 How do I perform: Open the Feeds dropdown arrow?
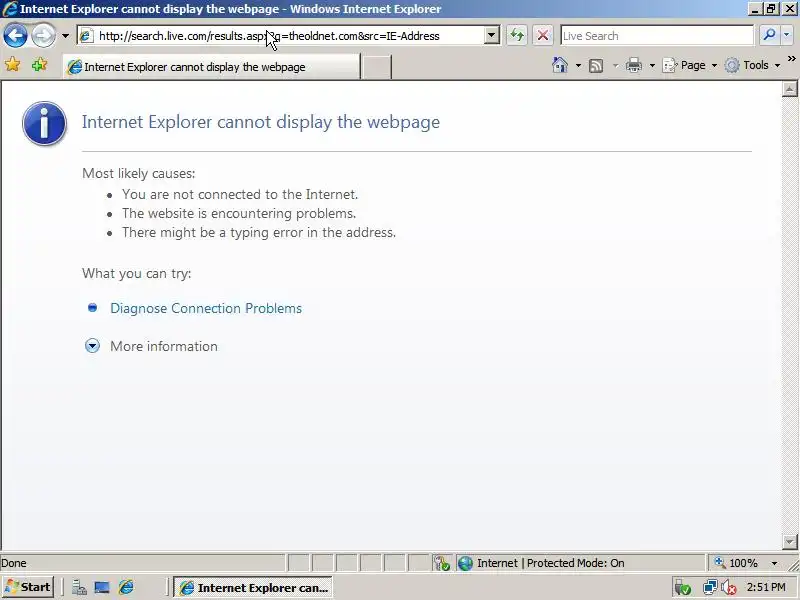tap(615, 65)
